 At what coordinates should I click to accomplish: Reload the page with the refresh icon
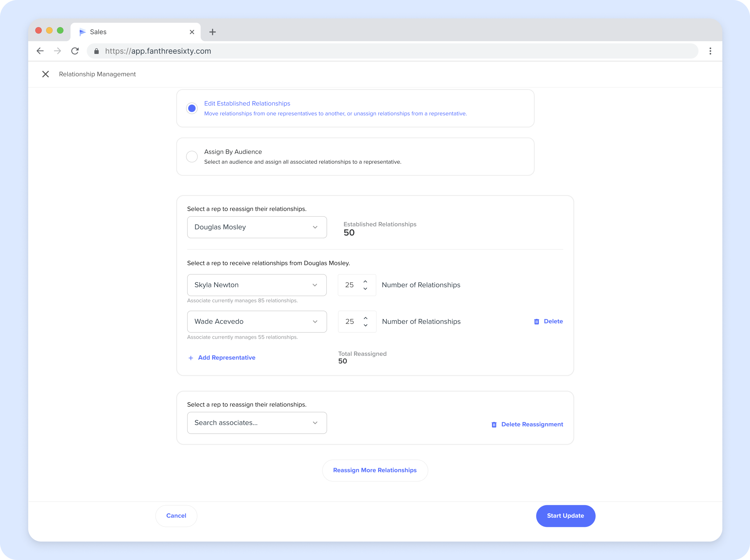(75, 51)
